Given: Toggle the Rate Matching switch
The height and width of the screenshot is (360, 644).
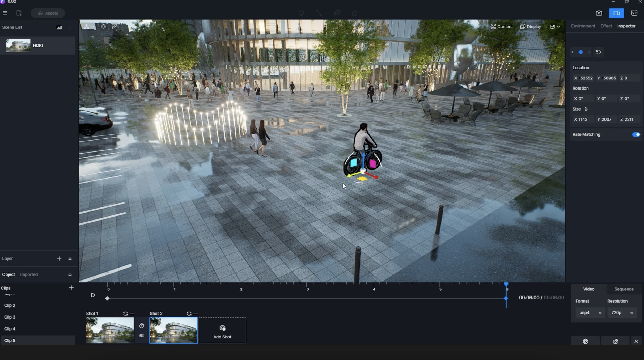Looking at the screenshot, I should click(x=636, y=134).
